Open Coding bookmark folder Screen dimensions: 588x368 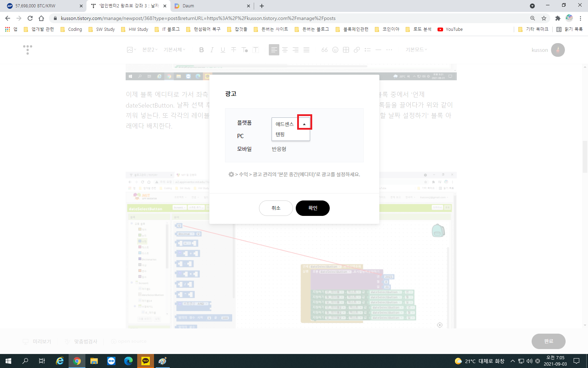coord(71,29)
